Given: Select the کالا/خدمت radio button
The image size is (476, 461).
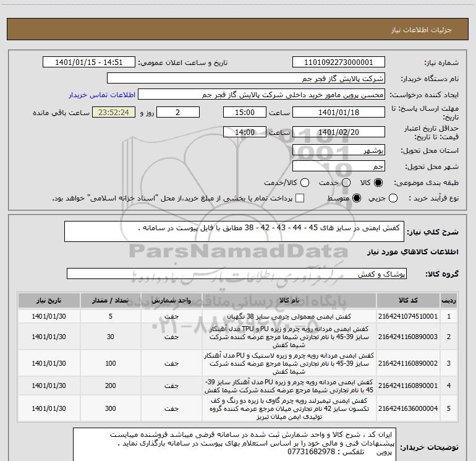Looking at the screenshot, I should pyautogui.click(x=305, y=183).
